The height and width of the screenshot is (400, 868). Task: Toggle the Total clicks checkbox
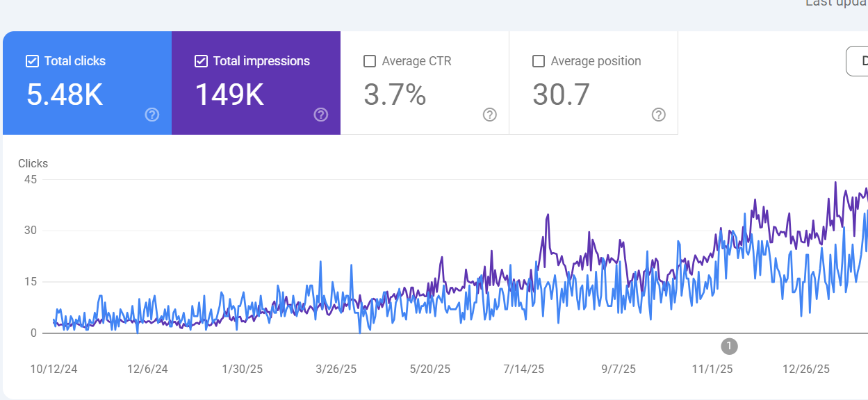[x=32, y=61]
